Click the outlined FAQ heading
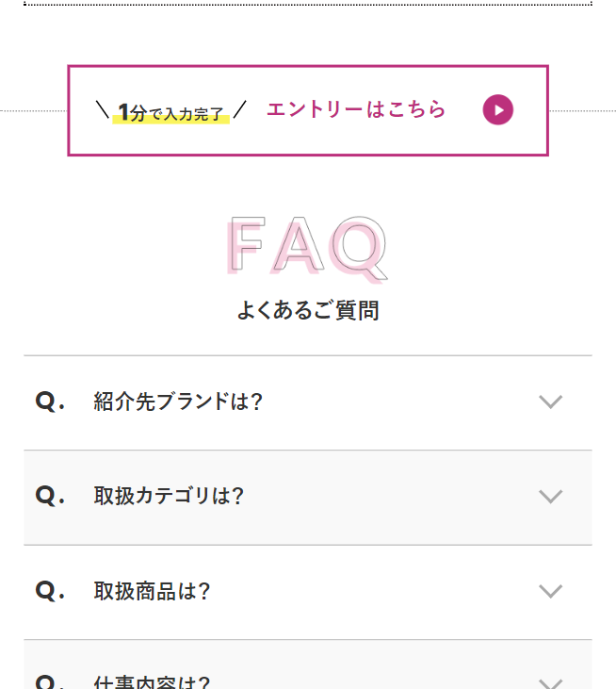 (307, 248)
